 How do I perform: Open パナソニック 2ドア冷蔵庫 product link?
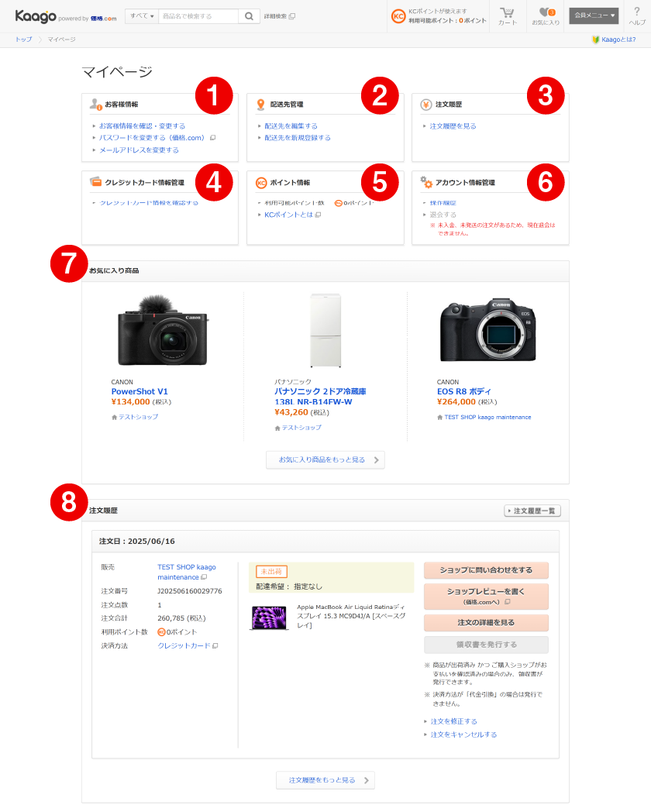[x=320, y=397]
